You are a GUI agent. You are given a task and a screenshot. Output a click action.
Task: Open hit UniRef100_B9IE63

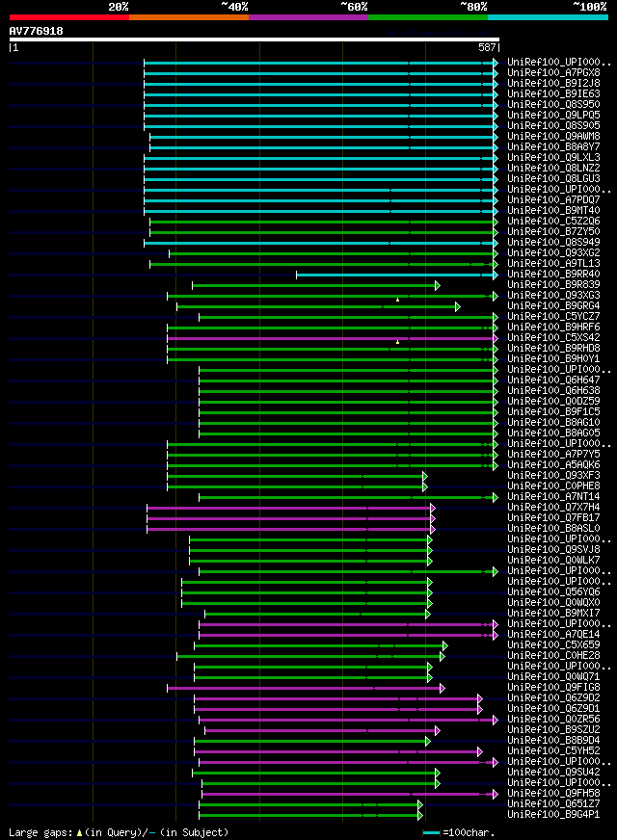(x=553, y=93)
